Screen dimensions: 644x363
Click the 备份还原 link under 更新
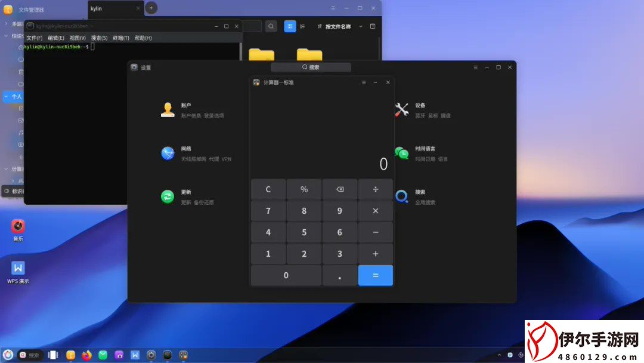204,202
